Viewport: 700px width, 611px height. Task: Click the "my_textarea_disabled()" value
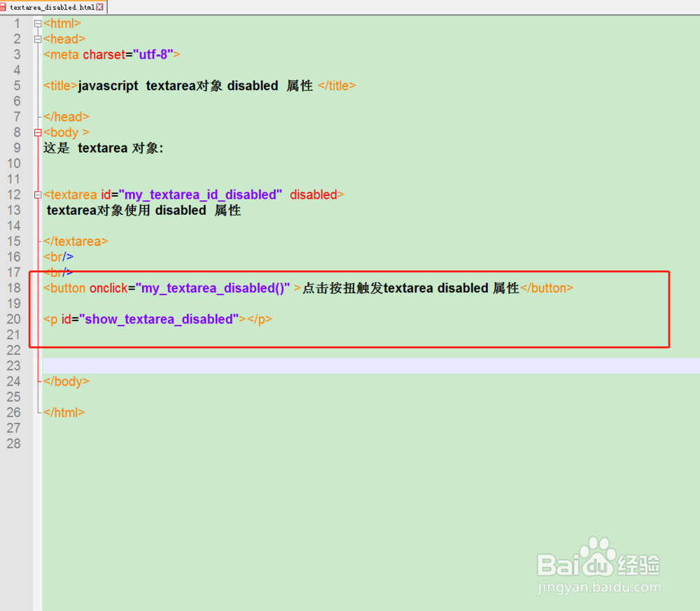(213, 288)
